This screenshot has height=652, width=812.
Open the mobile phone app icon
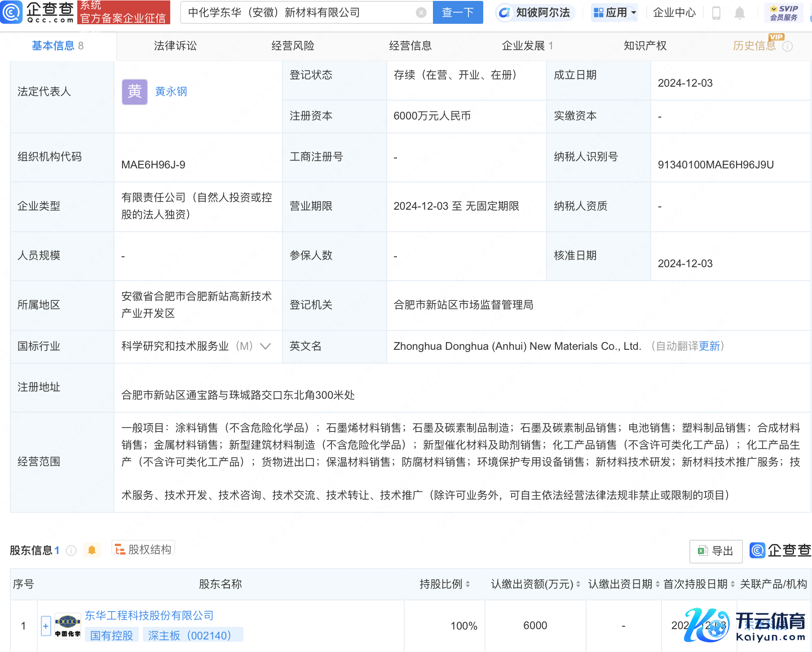coord(716,13)
